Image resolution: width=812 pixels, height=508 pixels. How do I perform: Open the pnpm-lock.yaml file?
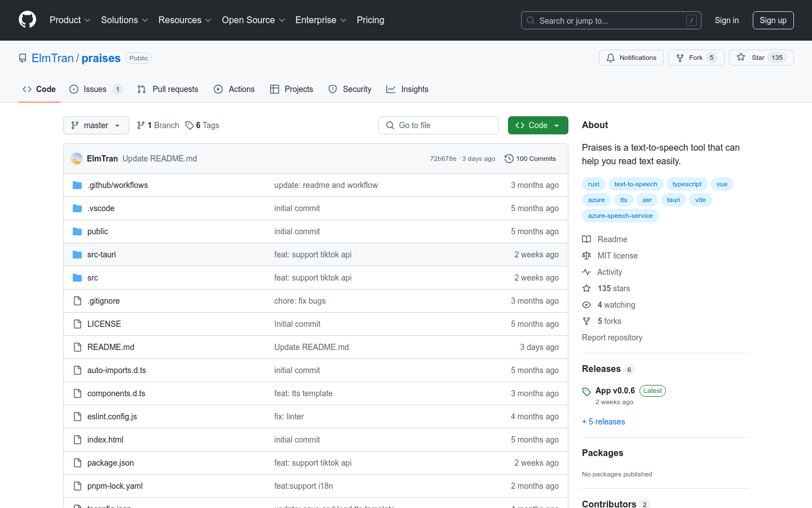115,486
